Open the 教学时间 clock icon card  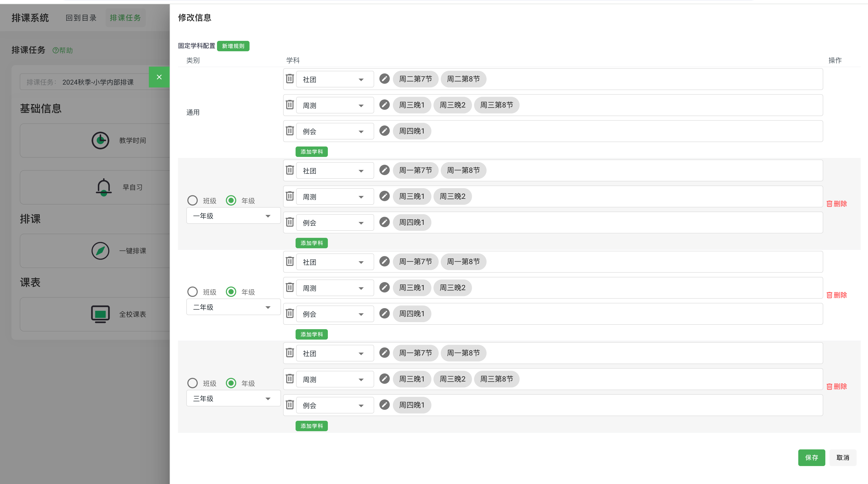(x=100, y=141)
